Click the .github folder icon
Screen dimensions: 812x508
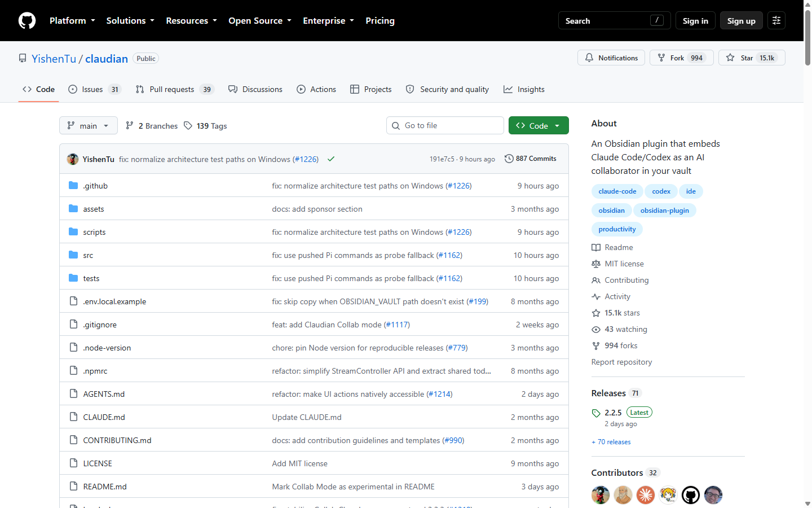[73, 185]
